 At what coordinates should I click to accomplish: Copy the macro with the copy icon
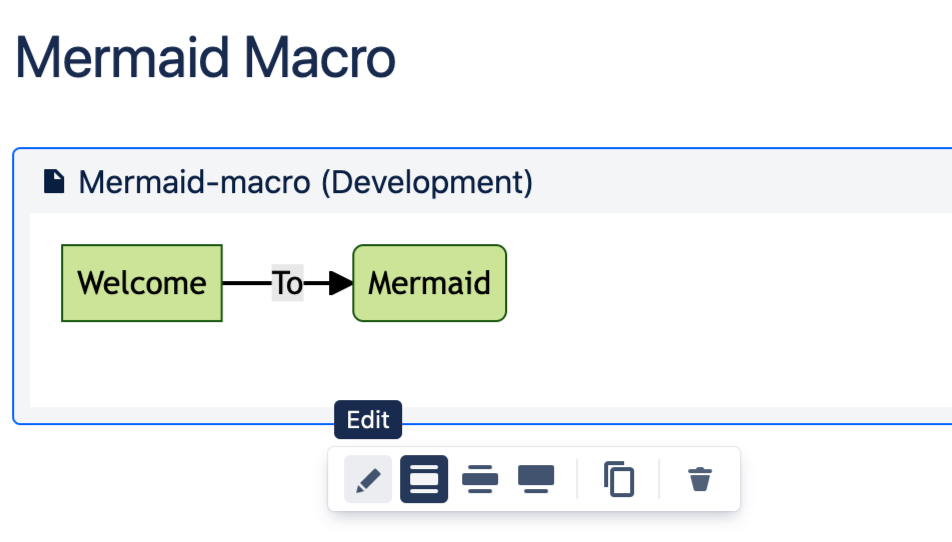pos(619,480)
